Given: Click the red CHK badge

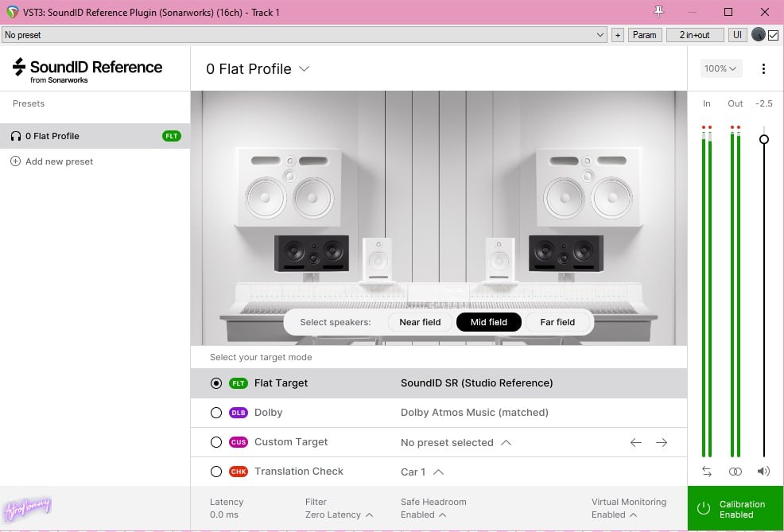Looking at the screenshot, I should [x=239, y=472].
